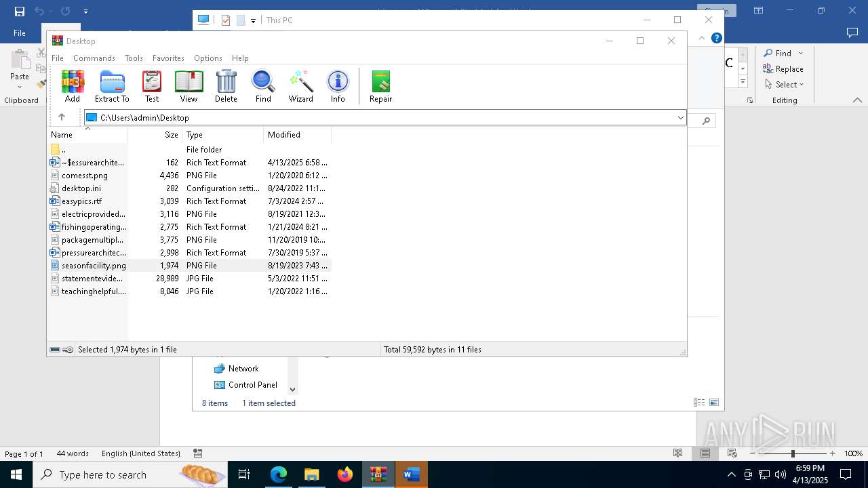The height and width of the screenshot is (488, 868).
Task: Click the 100% zoom level in Word
Action: point(853,453)
